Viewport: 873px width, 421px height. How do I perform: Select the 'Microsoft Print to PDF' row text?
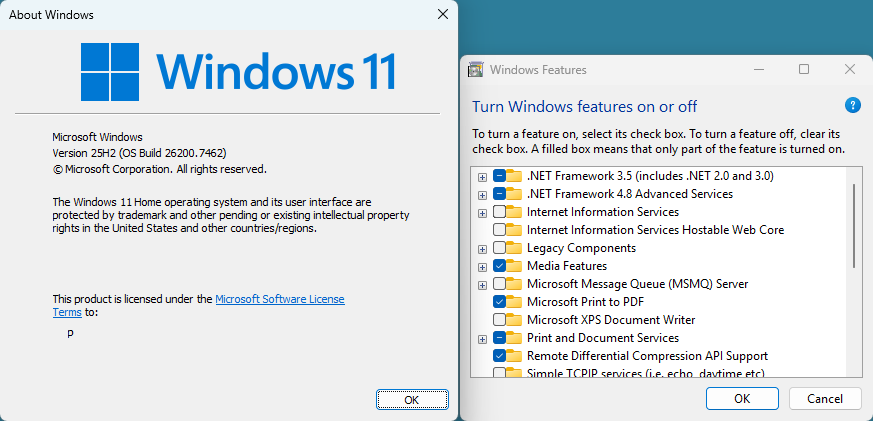pos(585,302)
